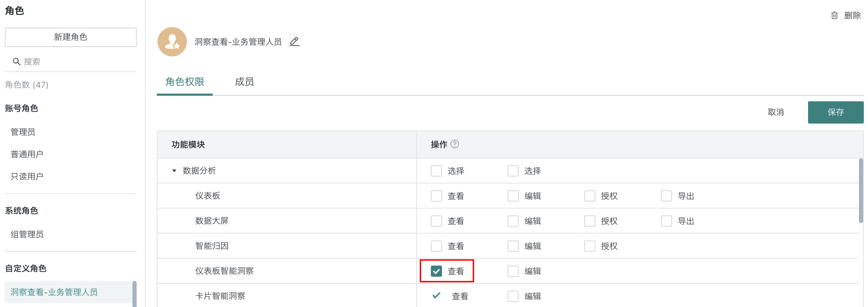This screenshot has height=307, width=868.
Task: Click the checkmark for 卡片智能洞察 查看
Action: tap(436, 296)
